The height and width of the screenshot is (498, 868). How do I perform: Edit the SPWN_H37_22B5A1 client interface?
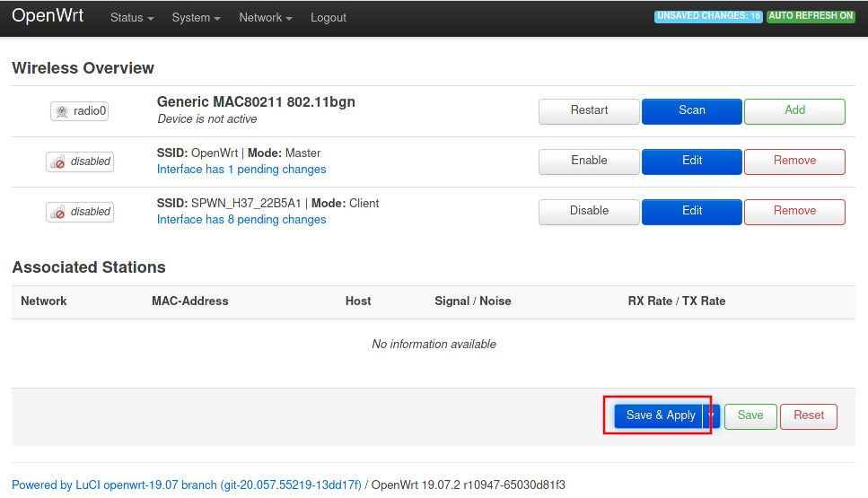point(692,212)
